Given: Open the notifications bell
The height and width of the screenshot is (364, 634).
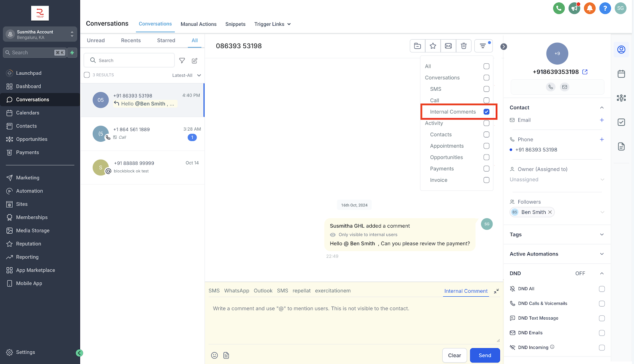Looking at the screenshot, I should pos(590,8).
